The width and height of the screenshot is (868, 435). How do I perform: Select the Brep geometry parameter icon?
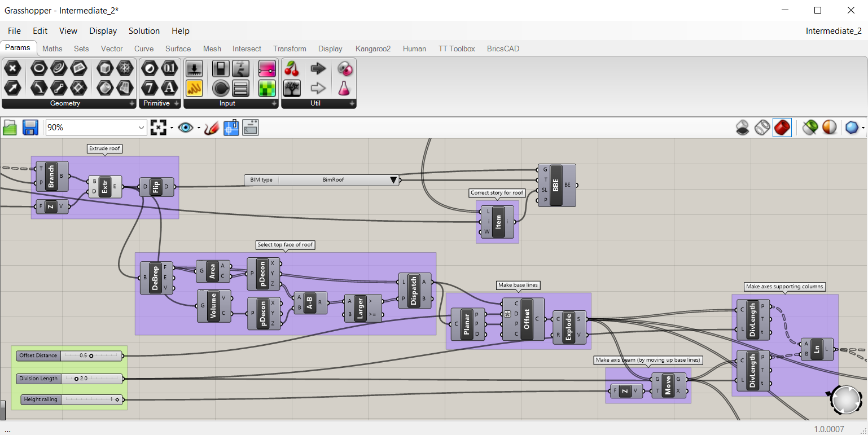pyautogui.click(x=104, y=69)
